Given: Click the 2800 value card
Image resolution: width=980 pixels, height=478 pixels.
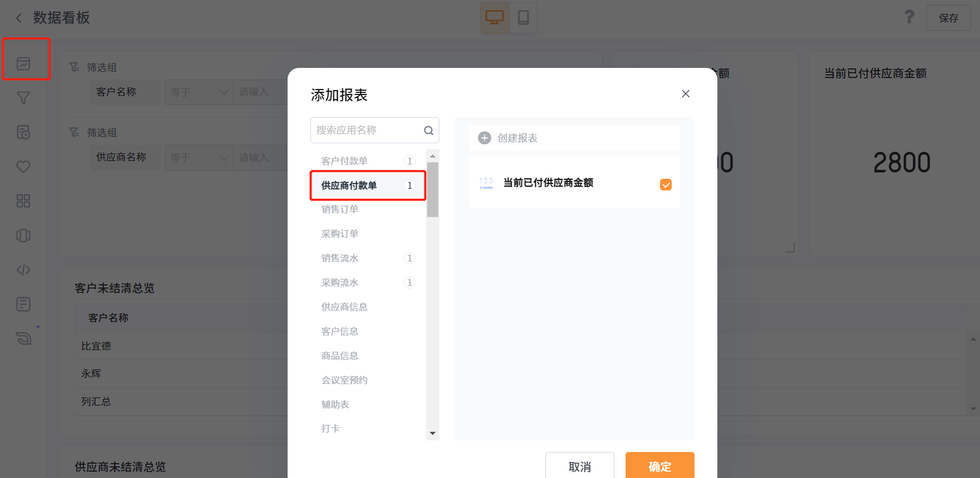Looking at the screenshot, I should point(902,162).
